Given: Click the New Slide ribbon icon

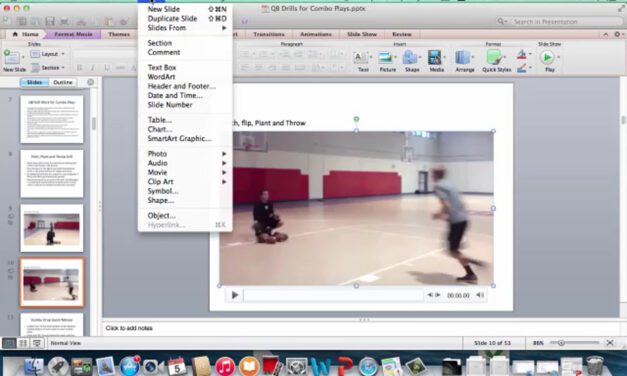Looking at the screenshot, I should (x=11, y=58).
